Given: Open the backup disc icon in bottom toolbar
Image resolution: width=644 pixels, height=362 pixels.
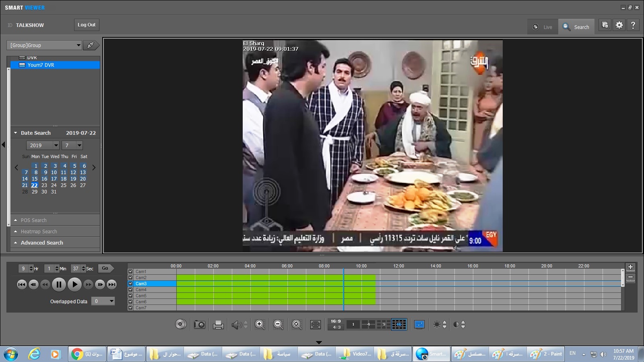Looking at the screenshot, I should click(181, 324).
